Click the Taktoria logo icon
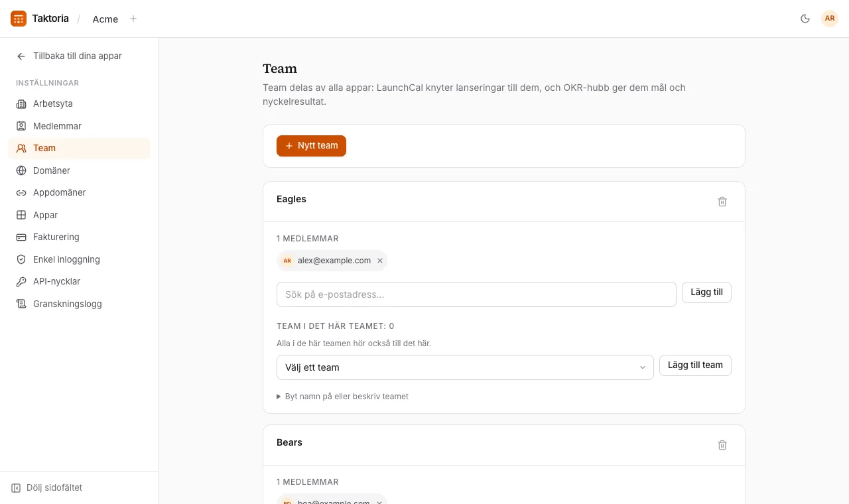 (19, 19)
